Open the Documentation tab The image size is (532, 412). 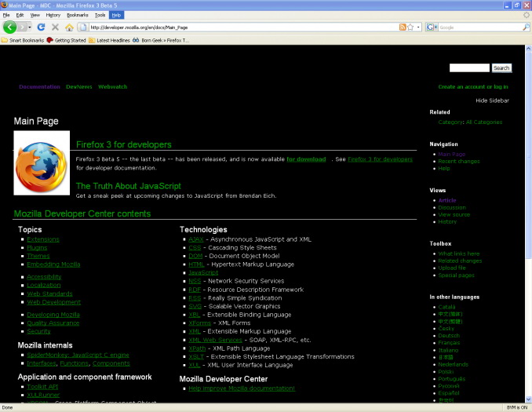40,87
